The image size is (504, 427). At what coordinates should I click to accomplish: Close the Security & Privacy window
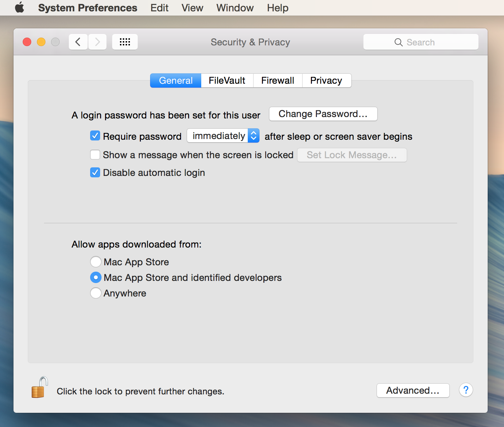pyautogui.click(x=27, y=42)
